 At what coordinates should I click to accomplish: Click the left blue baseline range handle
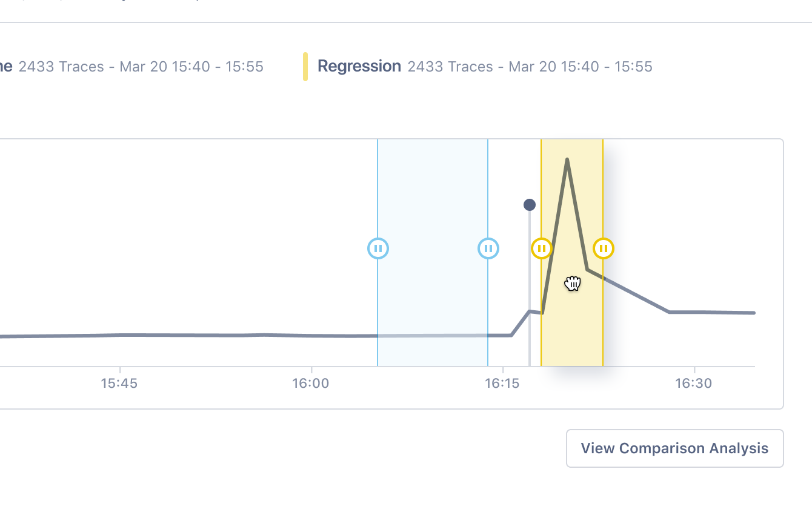coord(378,248)
